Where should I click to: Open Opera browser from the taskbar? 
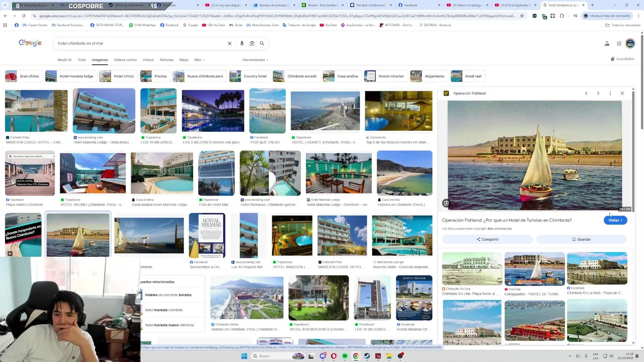tap(334, 356)
